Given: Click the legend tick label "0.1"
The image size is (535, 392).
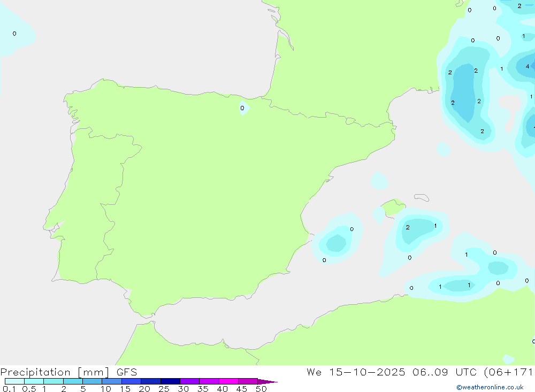Looking at the screenshot, I should [x=9, y=389].
